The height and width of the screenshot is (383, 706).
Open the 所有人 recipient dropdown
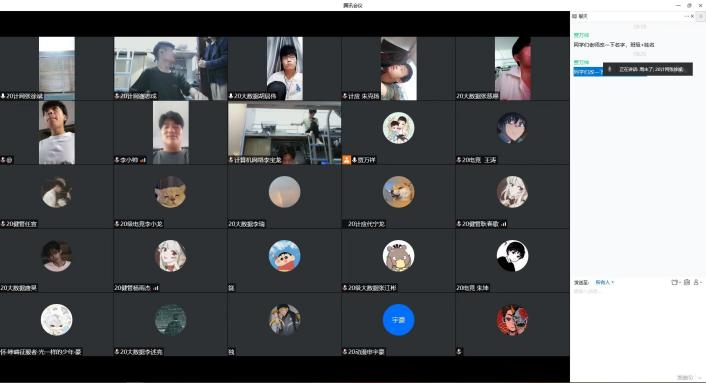point(604,282)
